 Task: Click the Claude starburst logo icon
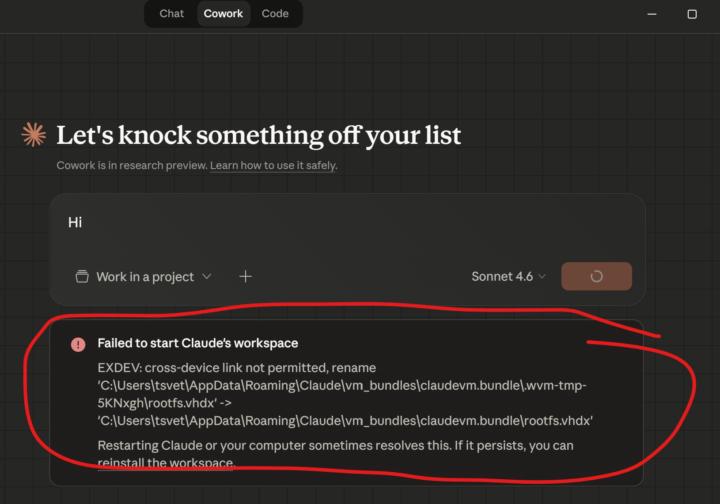pyautogui.click(x=34, y=135)
